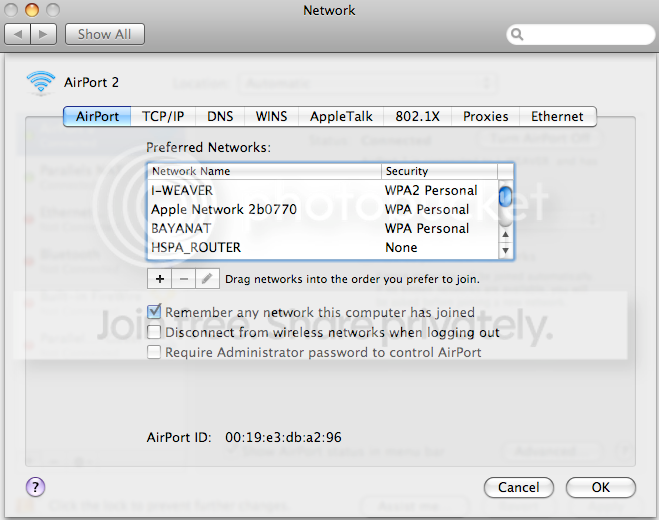Click the AirPort ID MAC address text
Screen dimensions: 659x520
pyautogui.click(x=283, y=437)
